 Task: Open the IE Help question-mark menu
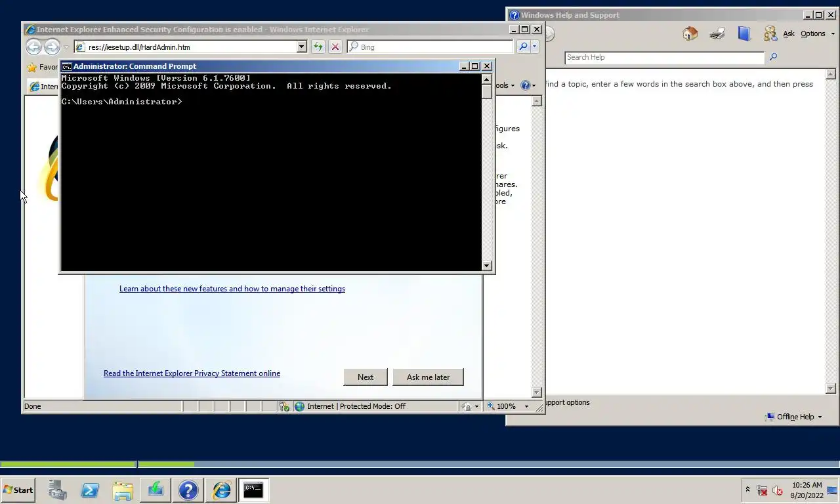point(528,85)
